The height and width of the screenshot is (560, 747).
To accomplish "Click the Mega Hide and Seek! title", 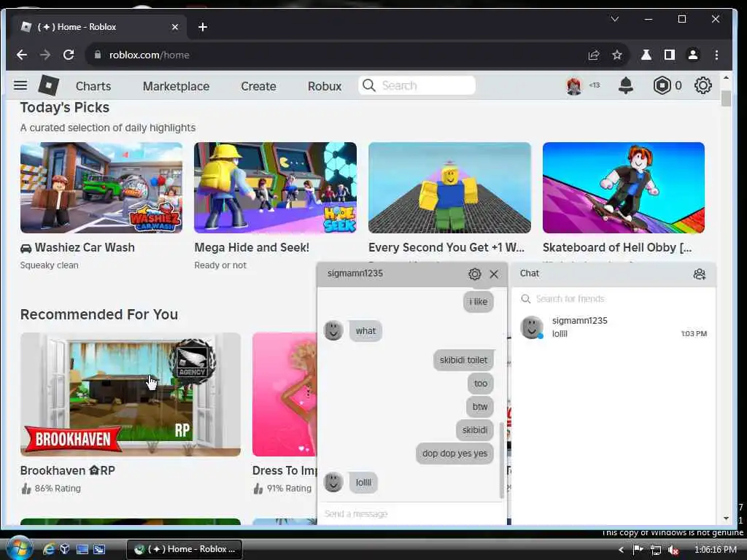I will [252, 248].
